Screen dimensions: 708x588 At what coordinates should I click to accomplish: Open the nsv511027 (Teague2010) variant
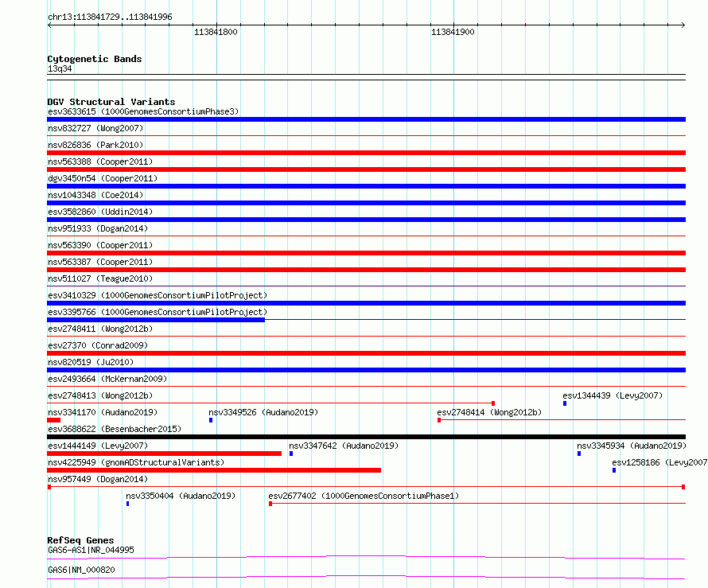100,278
